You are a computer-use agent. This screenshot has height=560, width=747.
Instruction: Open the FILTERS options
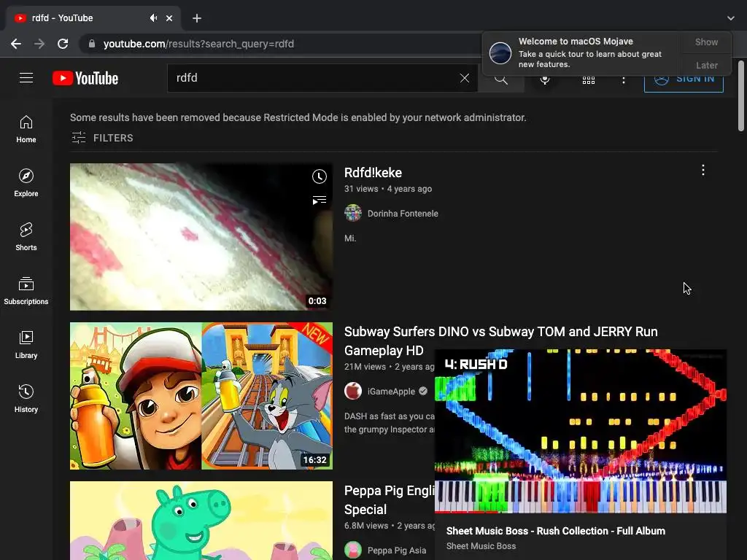(x=102, y=138)
